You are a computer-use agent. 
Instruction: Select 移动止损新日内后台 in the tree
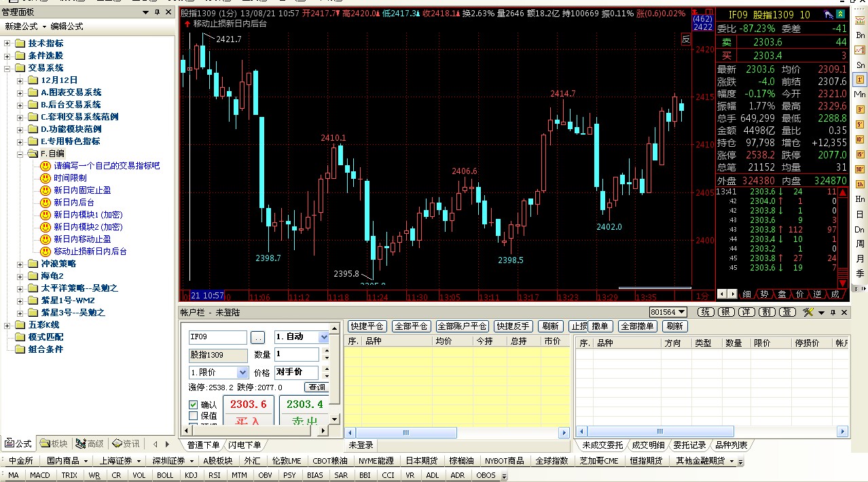tap(90, 252)
